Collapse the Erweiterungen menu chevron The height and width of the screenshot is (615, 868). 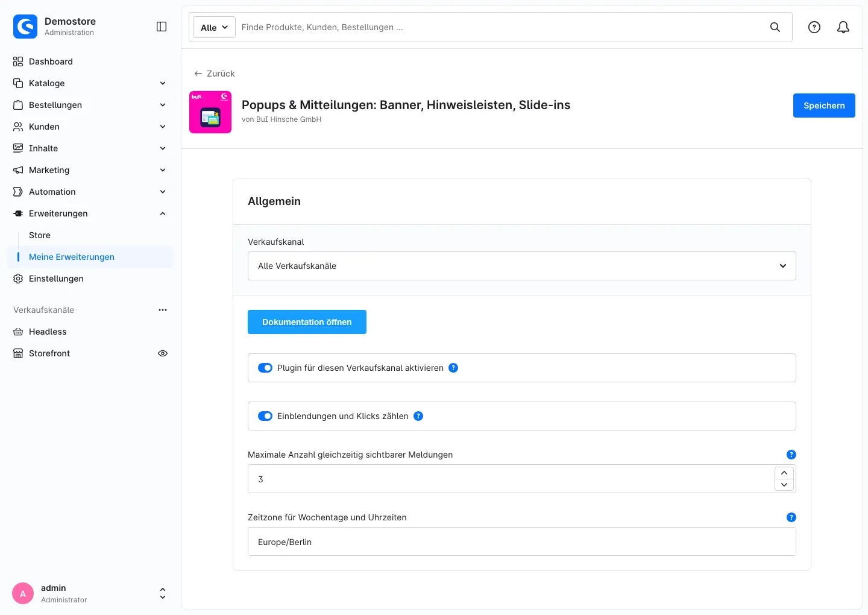coord(163,213)
